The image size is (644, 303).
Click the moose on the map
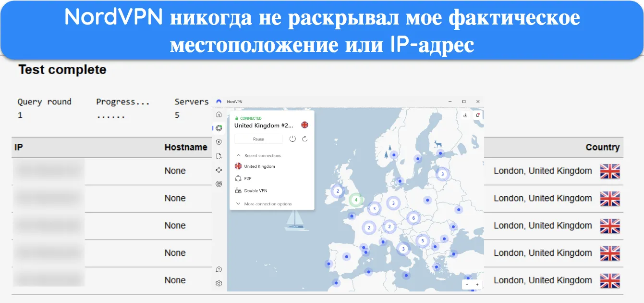437,143
